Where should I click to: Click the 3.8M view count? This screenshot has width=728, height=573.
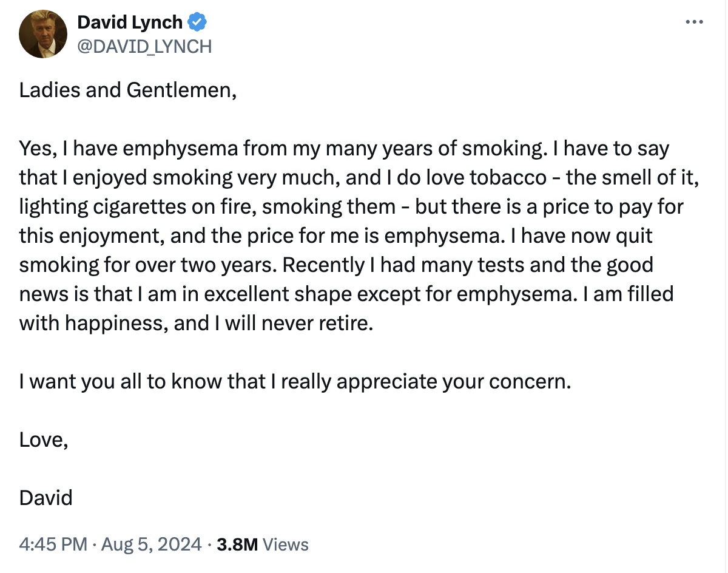[238, 544]
